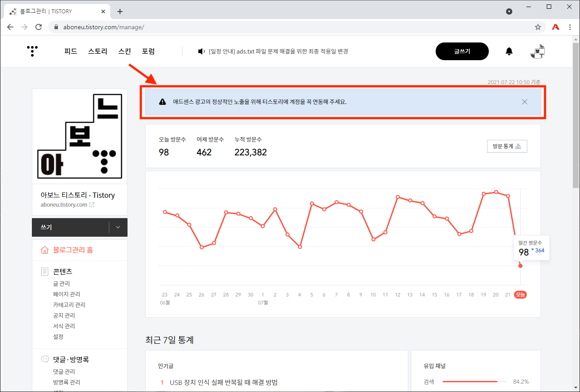Click 어제 방문수 462 value

(204, 152)
